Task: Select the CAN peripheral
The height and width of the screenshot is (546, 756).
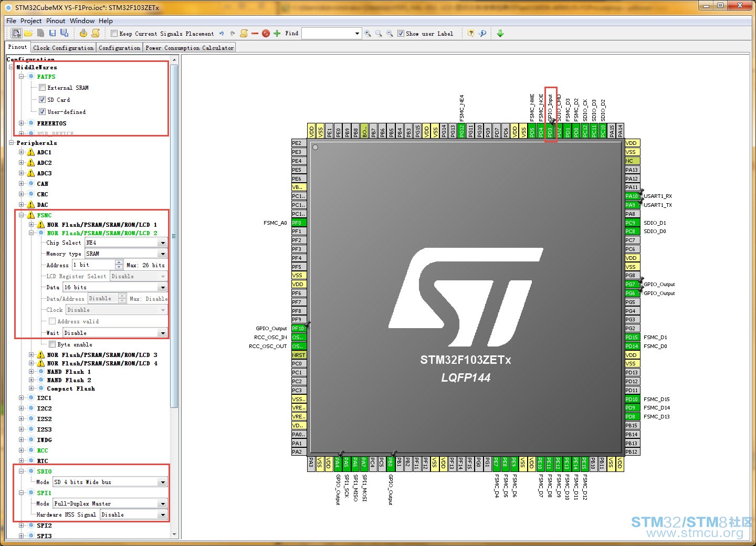Action: pos(43,184)
